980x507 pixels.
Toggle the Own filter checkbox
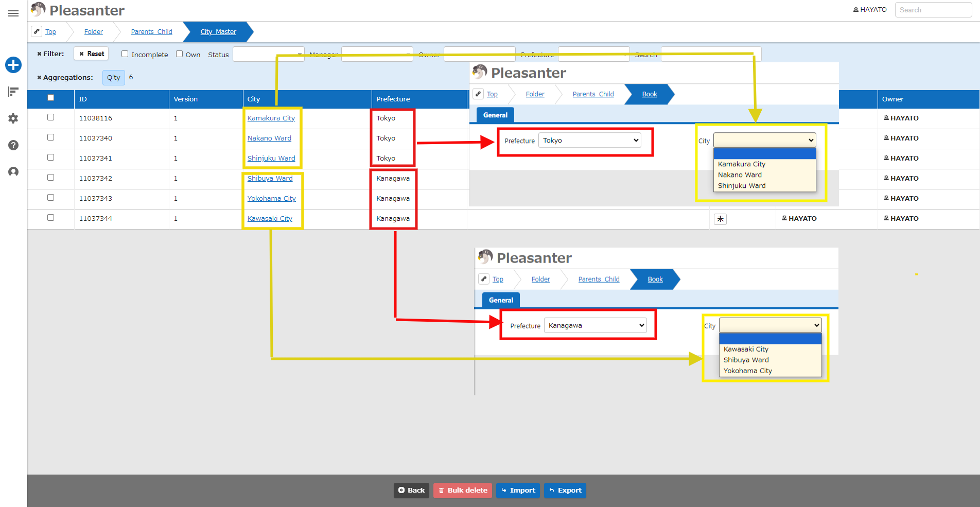179,54
